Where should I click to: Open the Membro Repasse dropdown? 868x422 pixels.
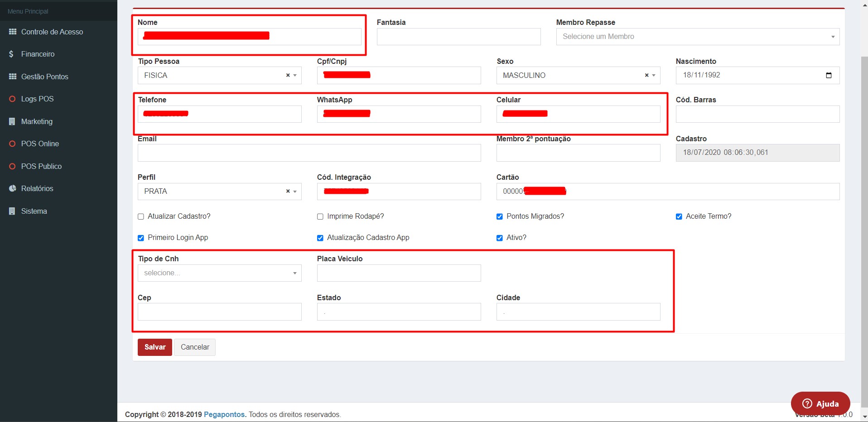[697, 37]
